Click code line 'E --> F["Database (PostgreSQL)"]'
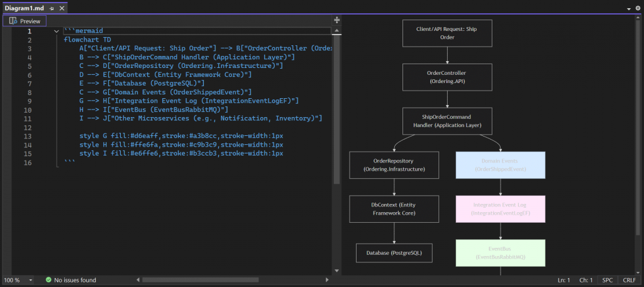 tap(142, 84)
